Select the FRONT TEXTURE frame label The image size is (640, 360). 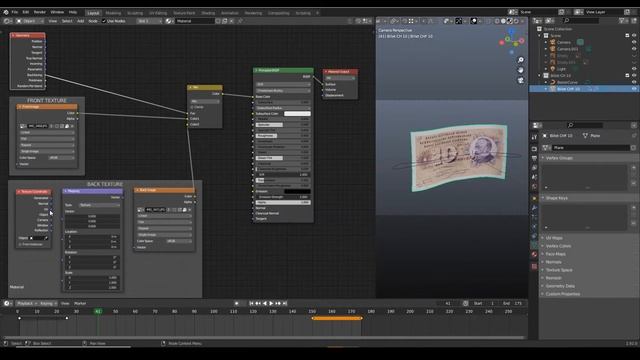[x=47, y=100]
